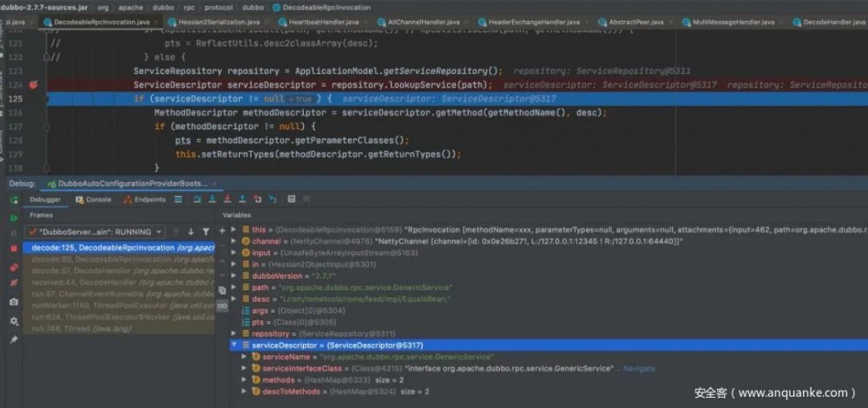
Task: Expand the 'methods' HashMap entry
Action: 244,379
